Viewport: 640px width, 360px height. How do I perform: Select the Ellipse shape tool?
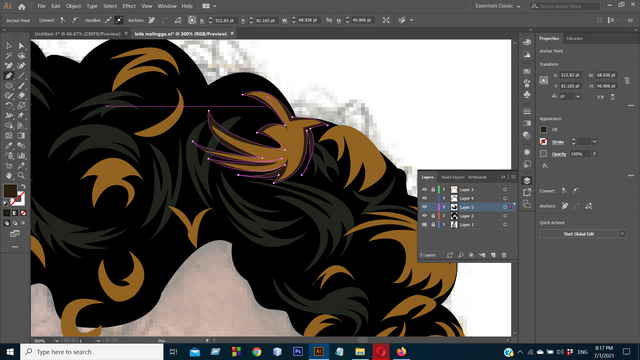coord(9,86)
